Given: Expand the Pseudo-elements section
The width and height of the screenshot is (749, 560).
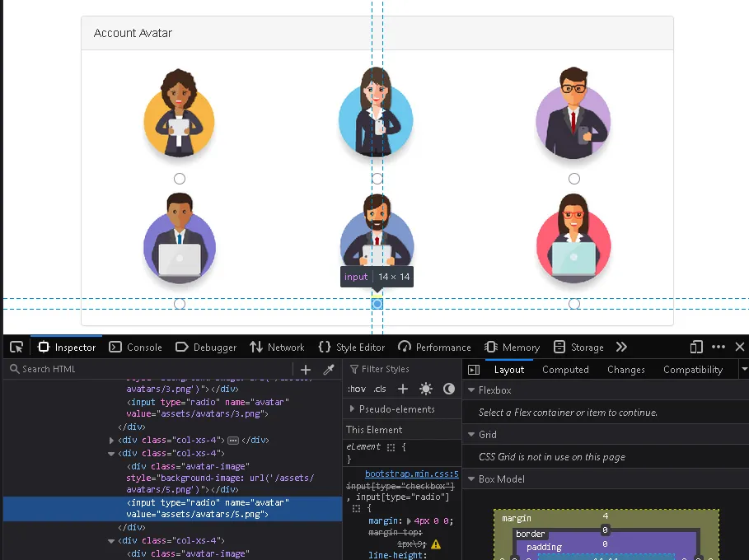Looking at the screenshot, I should pos(353,409).
